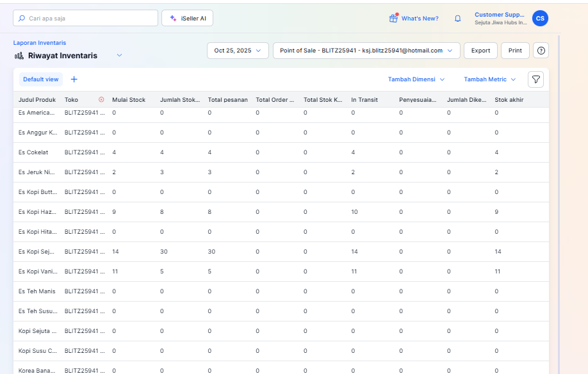Click the notification bell icon
This screenshot has height=374, width=588.
coord(457,19)
